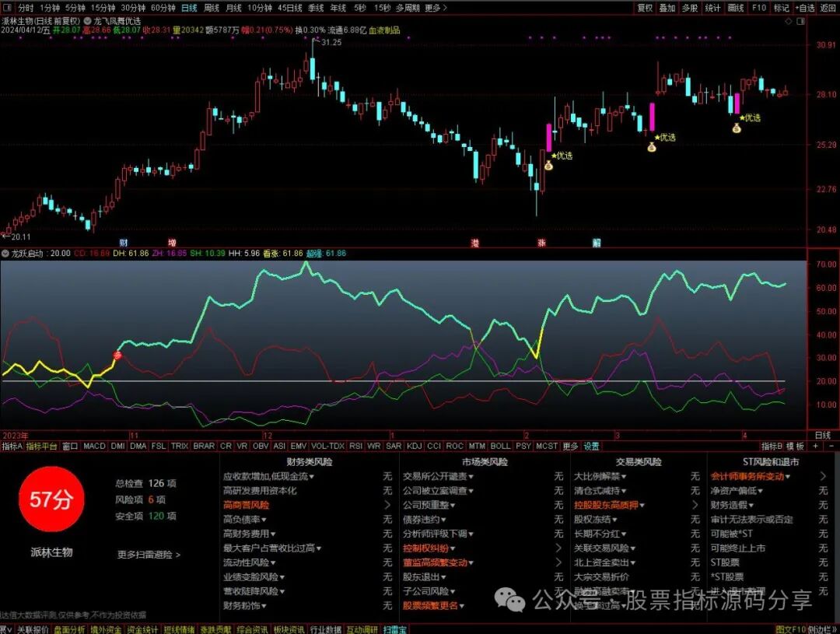The image size is (840, 634).
Task: Click the 涨 event marker on chart
Action: (x=541, y=243)
